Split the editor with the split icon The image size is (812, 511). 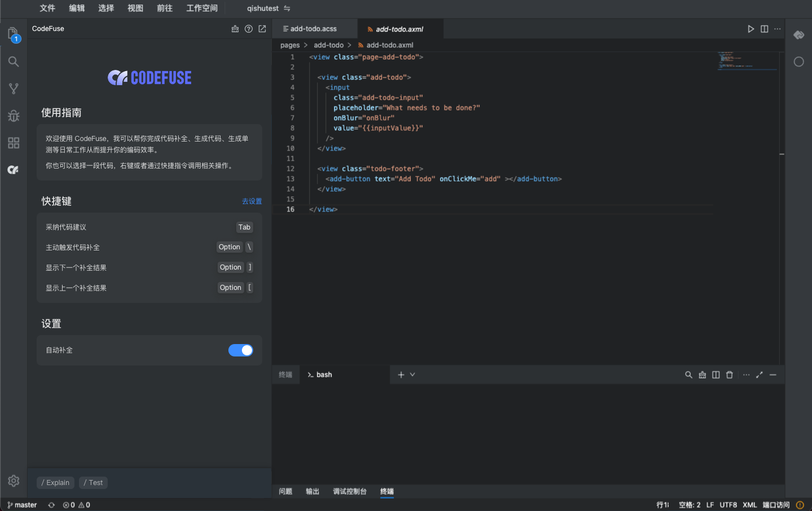pos(765,29)
